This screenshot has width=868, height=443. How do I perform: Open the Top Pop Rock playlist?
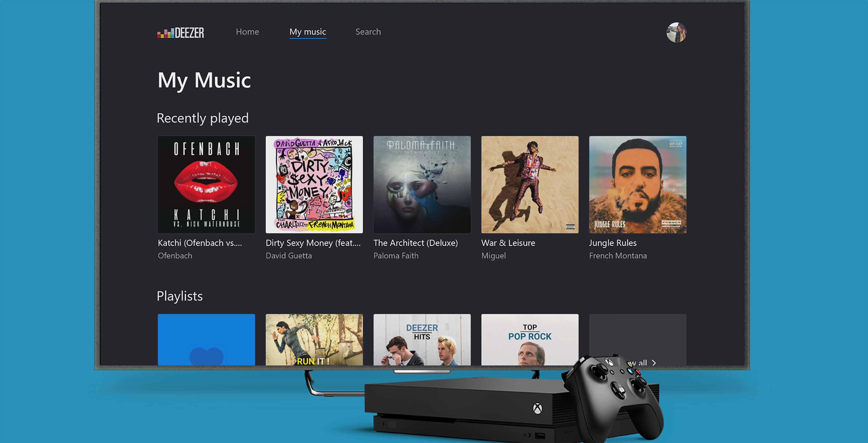coord(529,339)
